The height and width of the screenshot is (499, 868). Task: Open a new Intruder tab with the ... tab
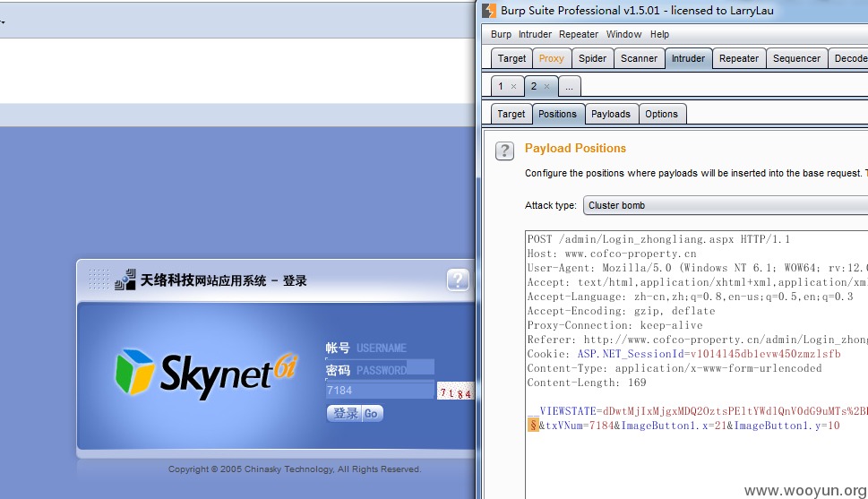569,87
